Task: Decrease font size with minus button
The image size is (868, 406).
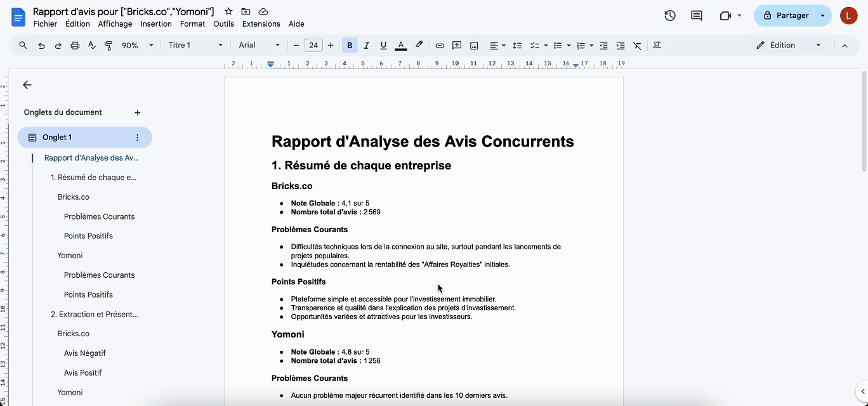Action: pos(296,45)
